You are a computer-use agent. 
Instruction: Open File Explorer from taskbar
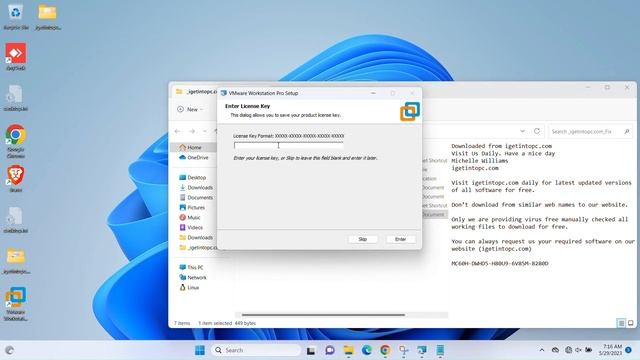point(348,350)
